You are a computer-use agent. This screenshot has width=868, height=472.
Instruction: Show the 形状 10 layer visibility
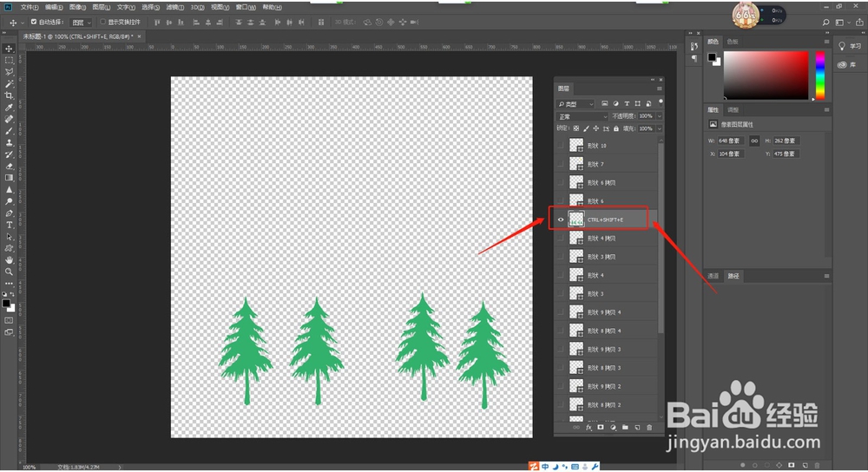pyautogui.click(x=561, y=146)
